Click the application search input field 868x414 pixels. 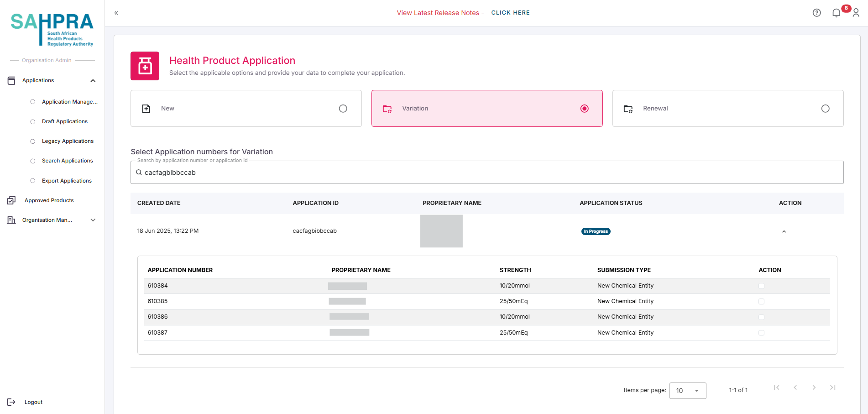(x=486, y=173)
